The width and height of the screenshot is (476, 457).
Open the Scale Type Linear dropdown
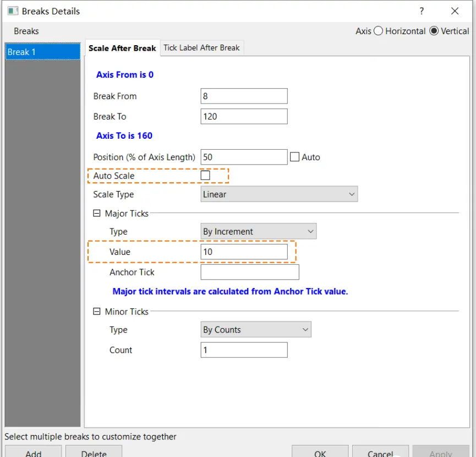click(x=279, y=194)
